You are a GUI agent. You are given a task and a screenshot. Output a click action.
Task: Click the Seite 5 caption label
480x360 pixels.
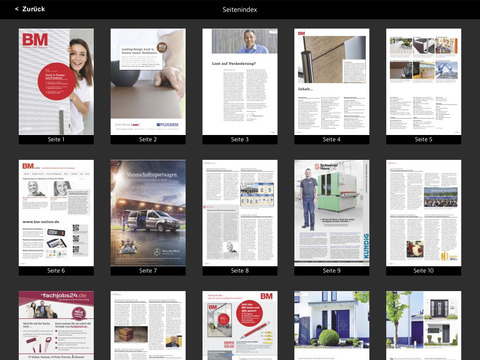point(424,140)
